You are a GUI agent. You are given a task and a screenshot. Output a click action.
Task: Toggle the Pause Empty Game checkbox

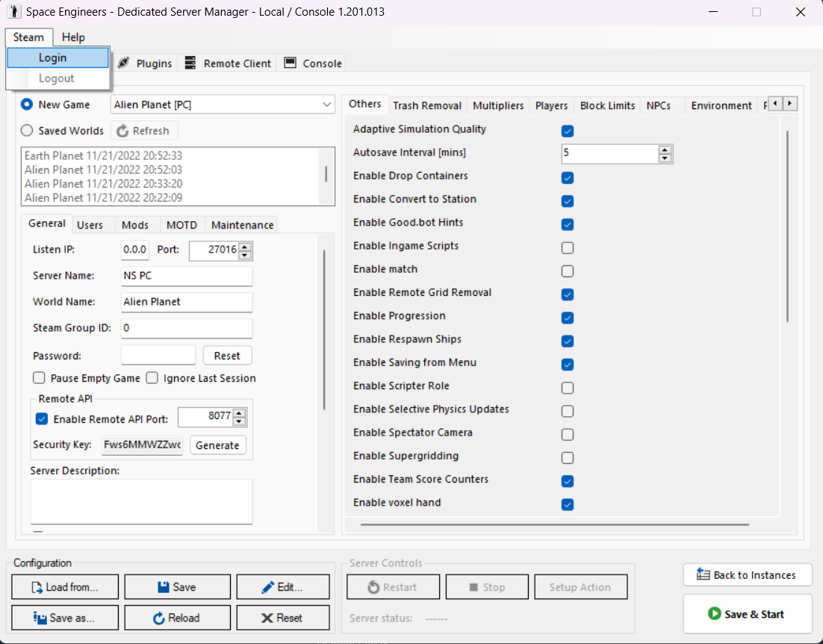point(39,378)
